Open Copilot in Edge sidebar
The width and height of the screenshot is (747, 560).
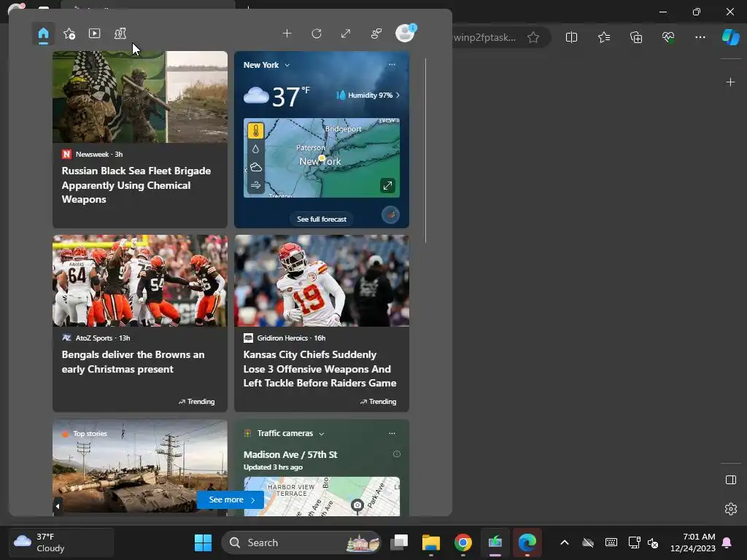[x=730, y=37]
